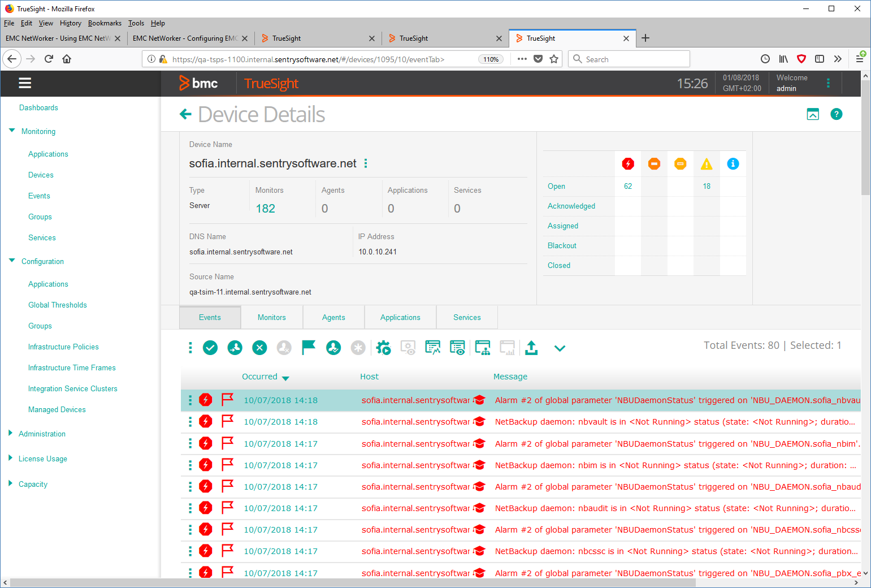871x588 pixels.
Task: Run a remote action with the gear icon
Action: (x=383, y=348)
